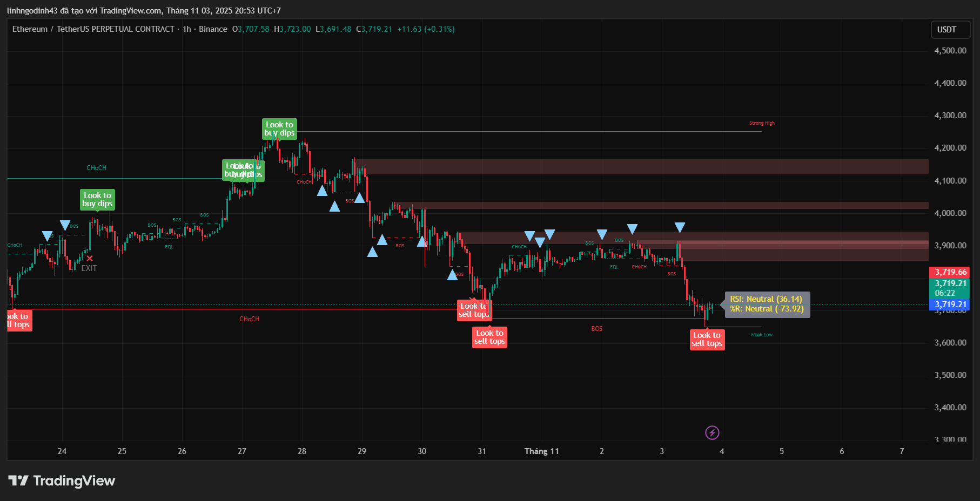Screen dimensions: 980x501
Task: Click the red X mark above EXIT
Action: click(x=90, y=259)
